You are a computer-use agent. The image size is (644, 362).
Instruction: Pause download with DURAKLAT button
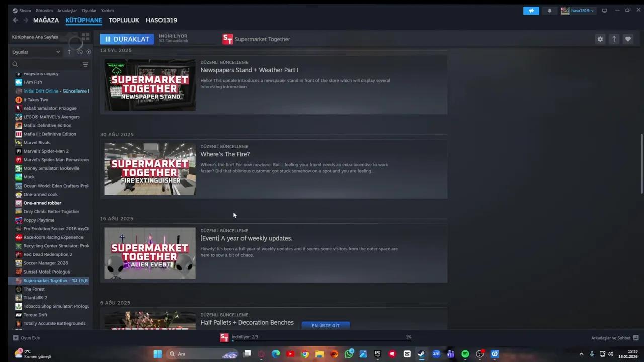(127, 39)
